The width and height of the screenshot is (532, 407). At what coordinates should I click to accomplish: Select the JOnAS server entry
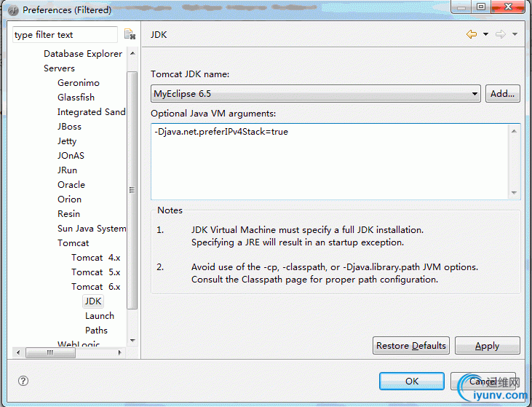tap(71, 156)
